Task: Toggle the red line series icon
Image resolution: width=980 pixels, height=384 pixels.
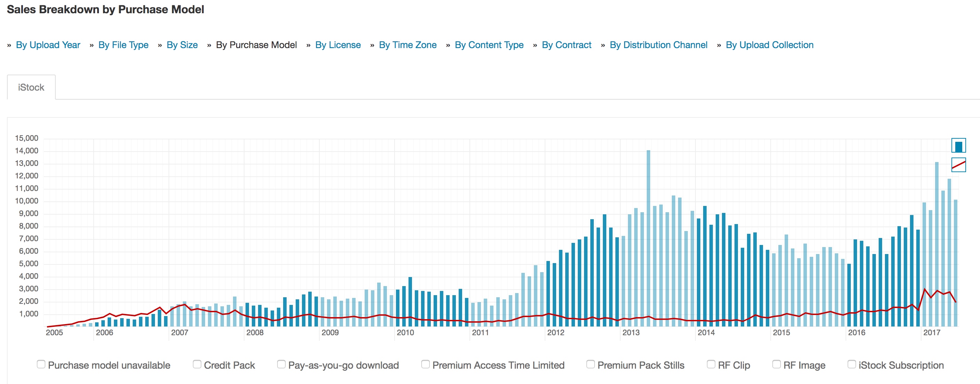Action: click(x=958, y=165)
